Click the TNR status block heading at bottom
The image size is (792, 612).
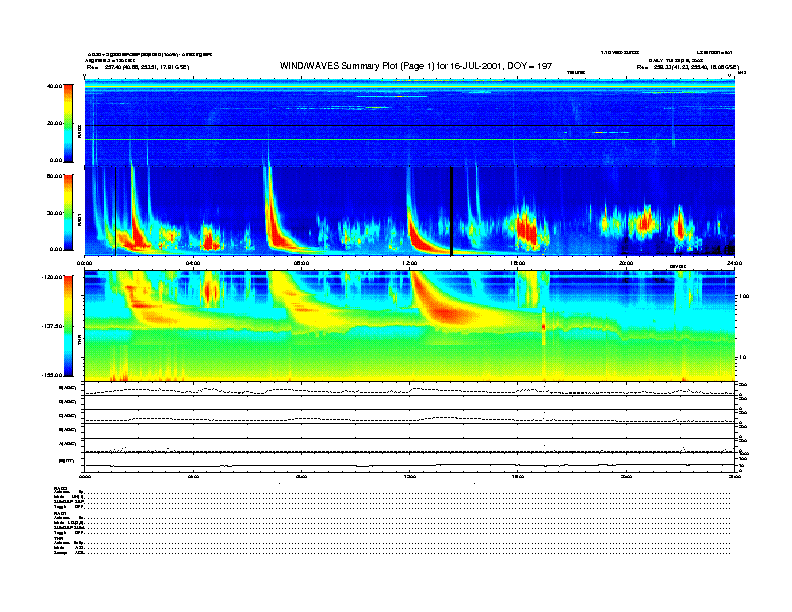click(58, 538)
